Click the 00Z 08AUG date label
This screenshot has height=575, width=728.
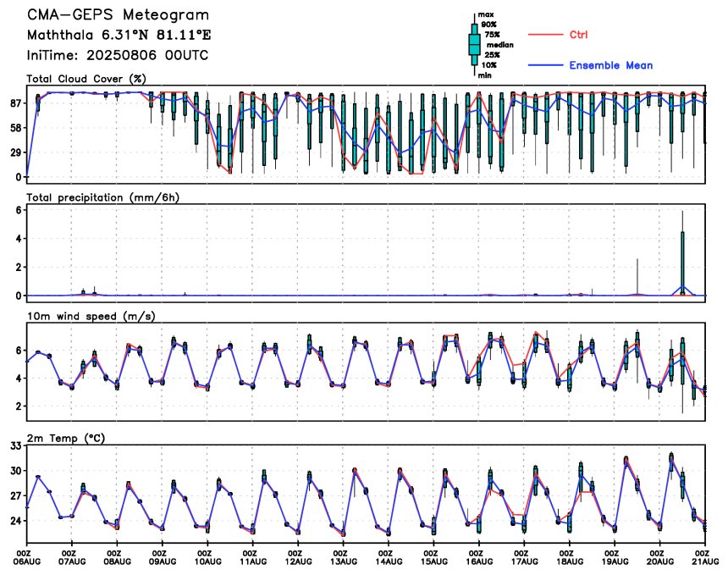(x=118, y=557)
